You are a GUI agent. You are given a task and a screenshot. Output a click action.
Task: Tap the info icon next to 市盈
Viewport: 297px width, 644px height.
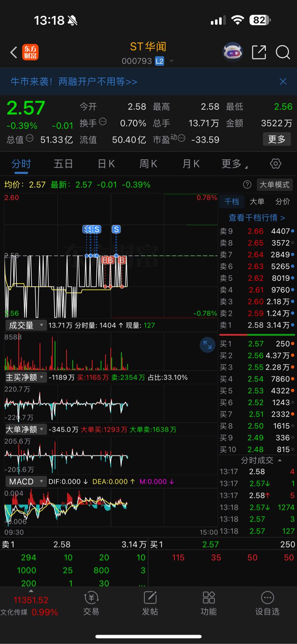(181, 138)
